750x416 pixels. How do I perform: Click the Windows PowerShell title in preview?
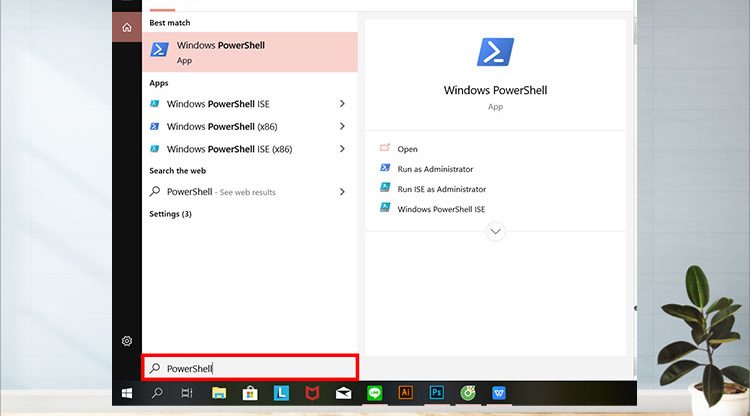(496, 90)
